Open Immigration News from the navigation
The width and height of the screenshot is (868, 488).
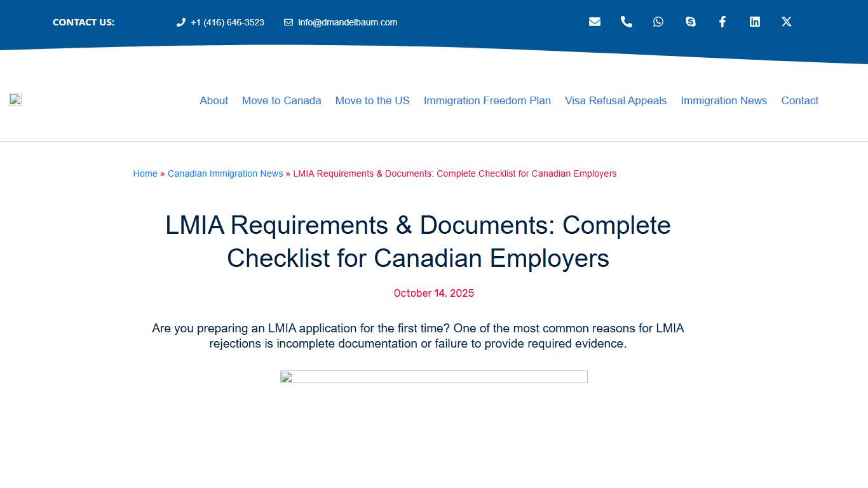coord(724,100)
